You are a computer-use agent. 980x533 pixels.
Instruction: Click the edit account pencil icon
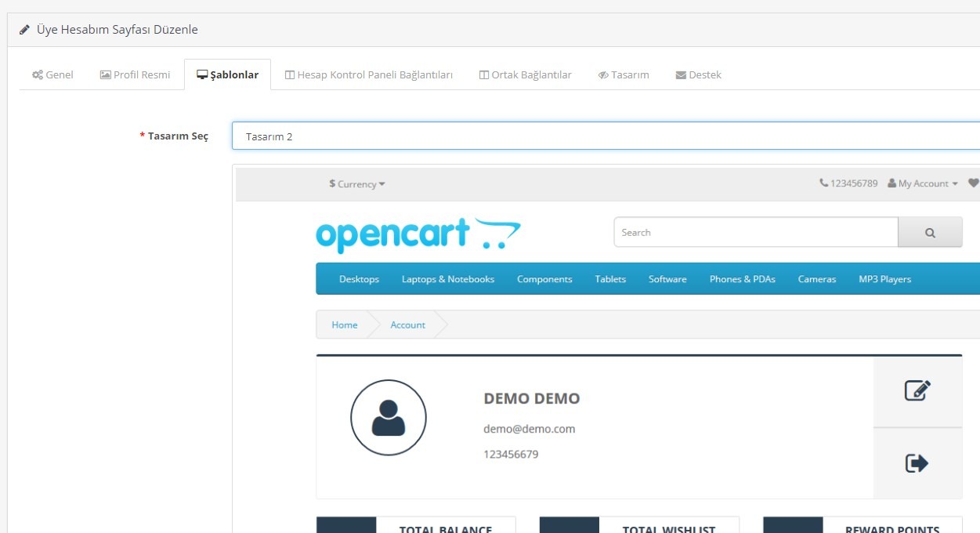(917, 391)
